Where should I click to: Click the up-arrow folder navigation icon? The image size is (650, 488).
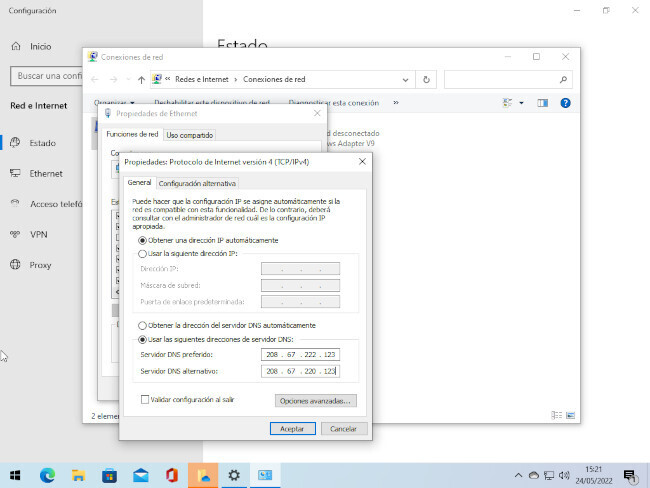[141, 79]
